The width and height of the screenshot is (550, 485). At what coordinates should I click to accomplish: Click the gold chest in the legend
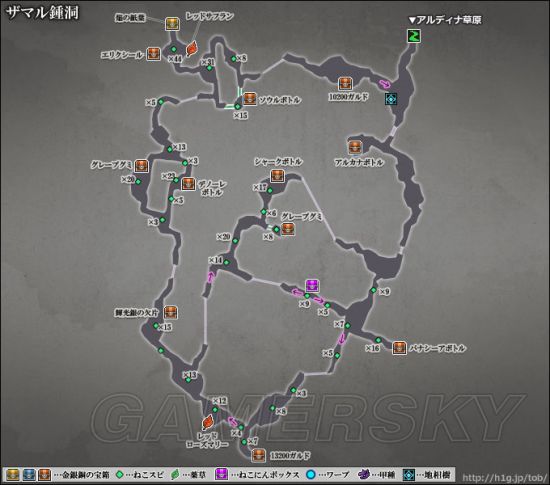click(13, 475)
